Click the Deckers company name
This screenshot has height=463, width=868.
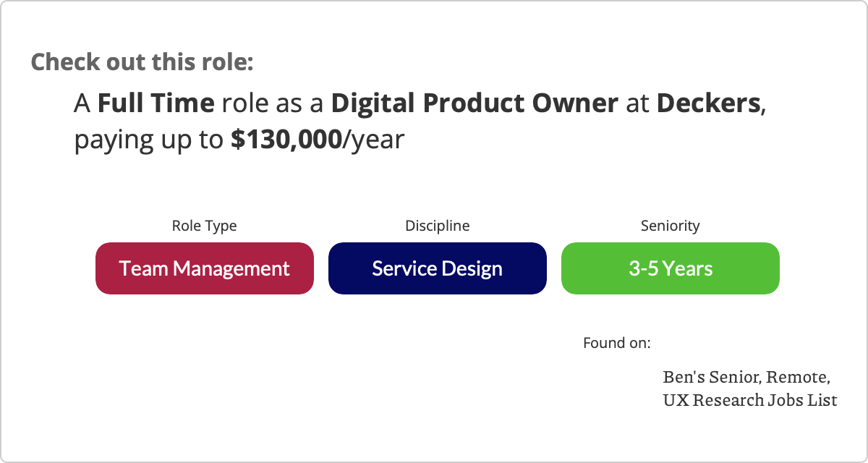pos(708,104)
